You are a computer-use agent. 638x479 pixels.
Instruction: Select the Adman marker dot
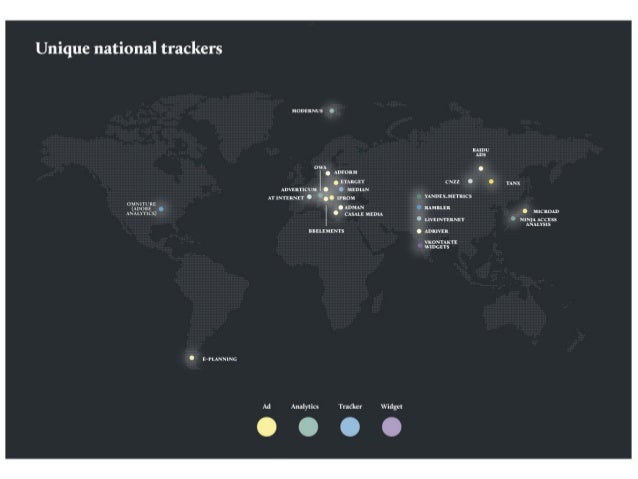[341, 208]
